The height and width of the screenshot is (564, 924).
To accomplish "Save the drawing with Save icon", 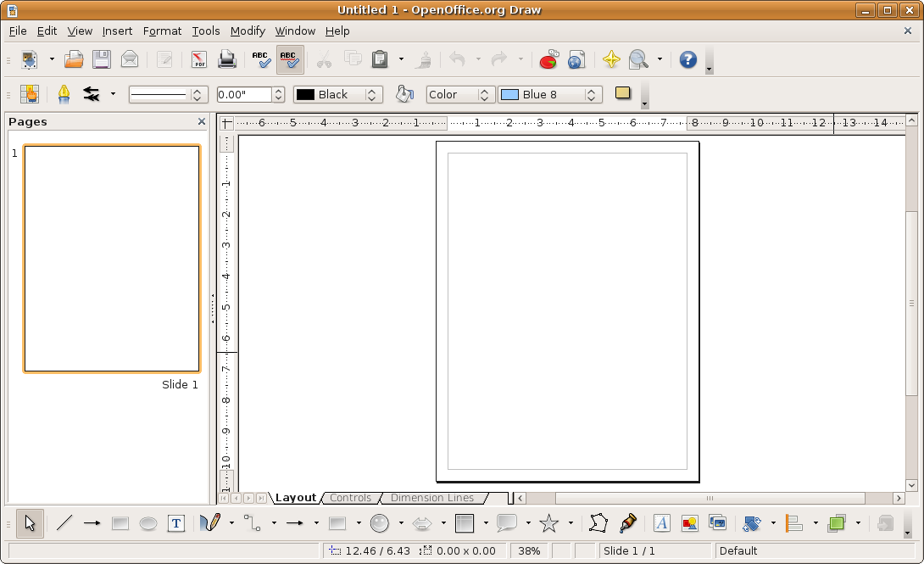I will click(102, 59).
